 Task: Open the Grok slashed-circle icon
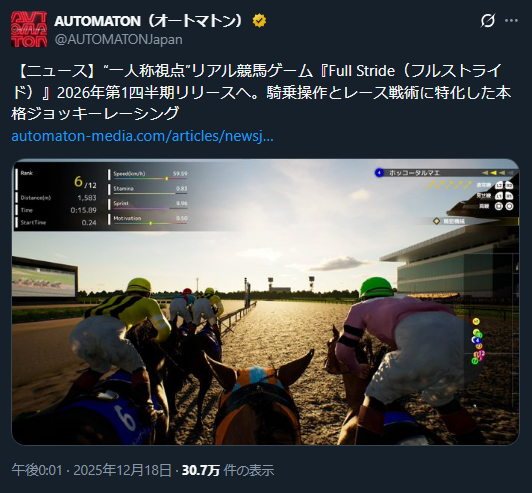(488, 21)
